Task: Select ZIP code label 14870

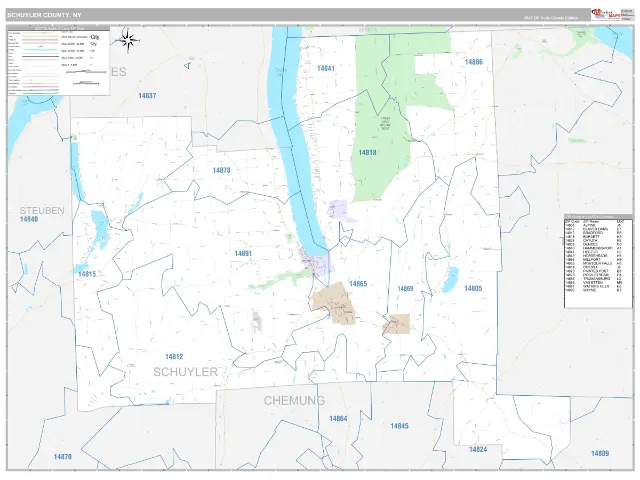Action: (x=62, y=457)
